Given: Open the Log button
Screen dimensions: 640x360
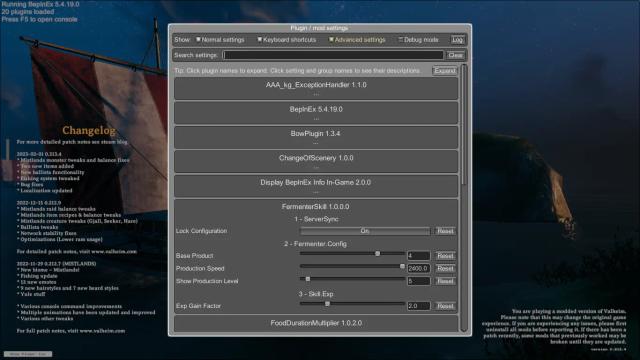Looking at the screenshot, I should point(458,40).
